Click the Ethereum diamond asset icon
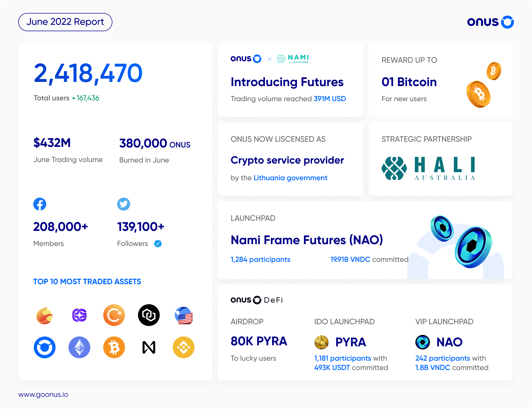 (x=79, y=347)
